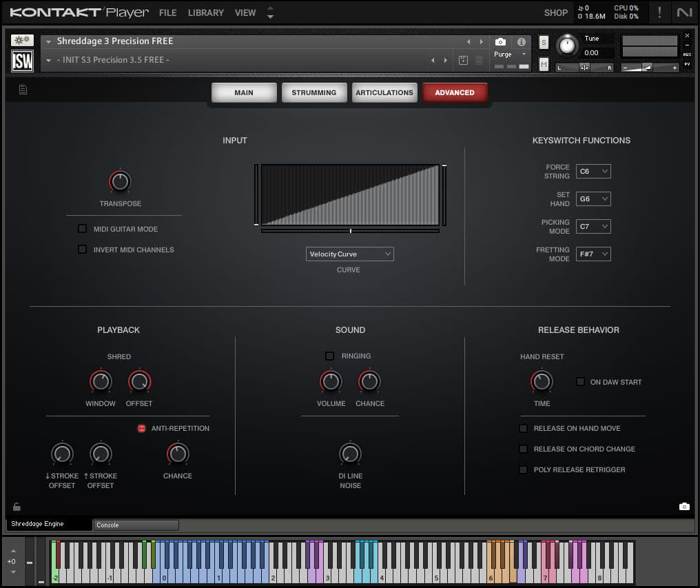Screen dimensions: 700x588
Task: Switch to the MAIN tab
Action: click(x=244, y=92)
